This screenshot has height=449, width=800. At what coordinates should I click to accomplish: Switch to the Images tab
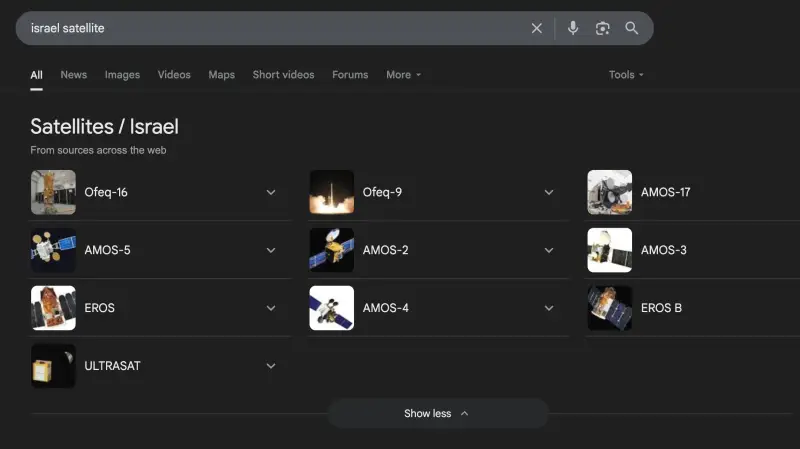[x=122, y=75]
